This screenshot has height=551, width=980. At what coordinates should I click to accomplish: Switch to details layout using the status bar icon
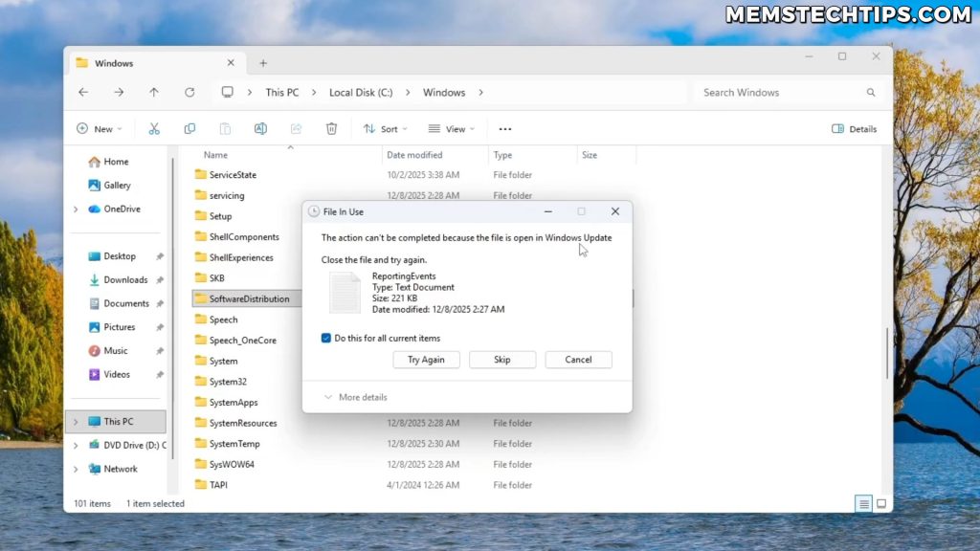(863, 503)
